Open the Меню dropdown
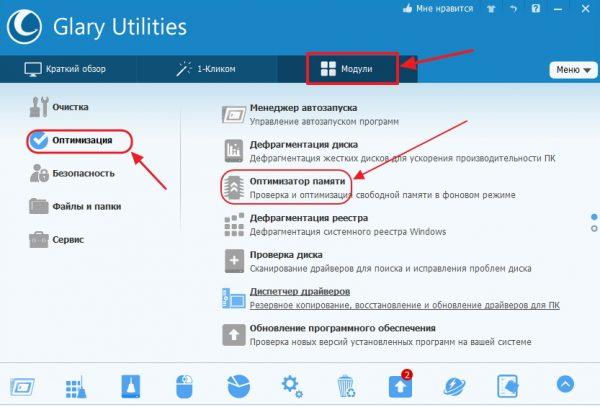Image resolution: width=600 pixels, height=407 pixels. point(573,70)
